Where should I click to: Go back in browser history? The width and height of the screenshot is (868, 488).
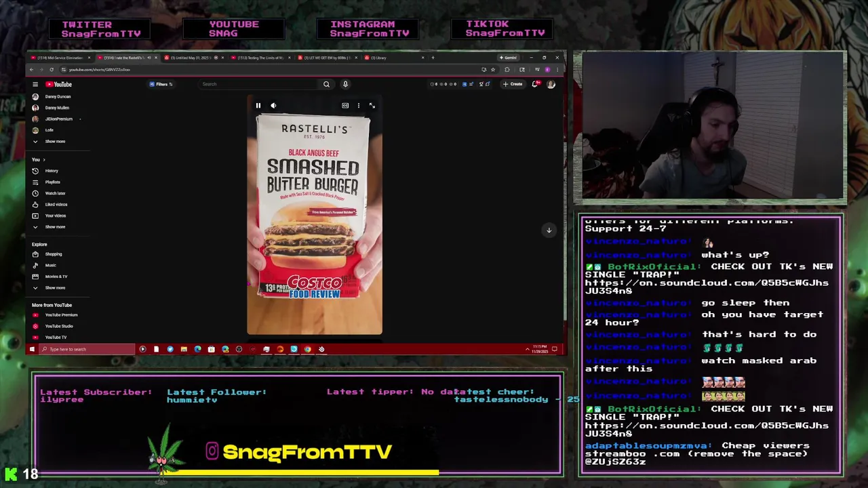point(31,69)
